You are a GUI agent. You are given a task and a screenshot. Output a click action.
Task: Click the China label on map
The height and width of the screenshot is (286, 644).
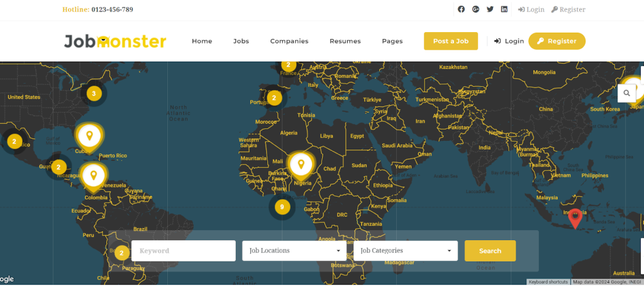pyautogui.click(x=546, y=109)
